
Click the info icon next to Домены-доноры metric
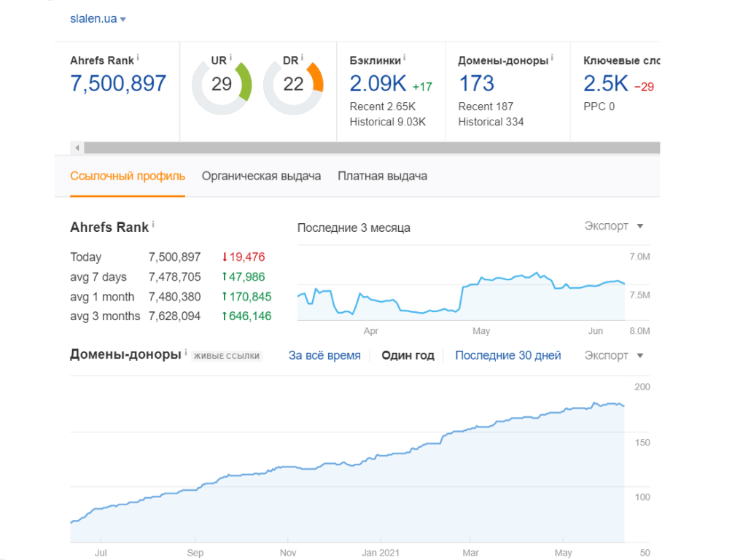tap(552, 58)
